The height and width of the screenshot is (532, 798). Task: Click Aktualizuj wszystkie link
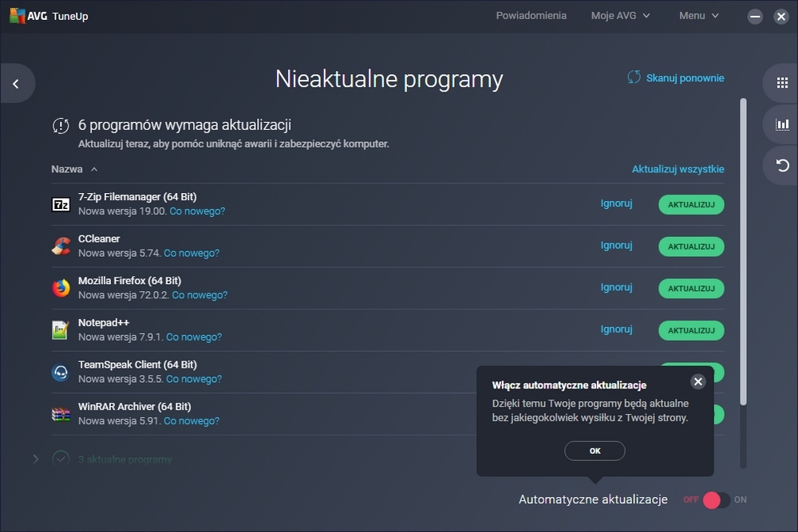click(678, 169)
